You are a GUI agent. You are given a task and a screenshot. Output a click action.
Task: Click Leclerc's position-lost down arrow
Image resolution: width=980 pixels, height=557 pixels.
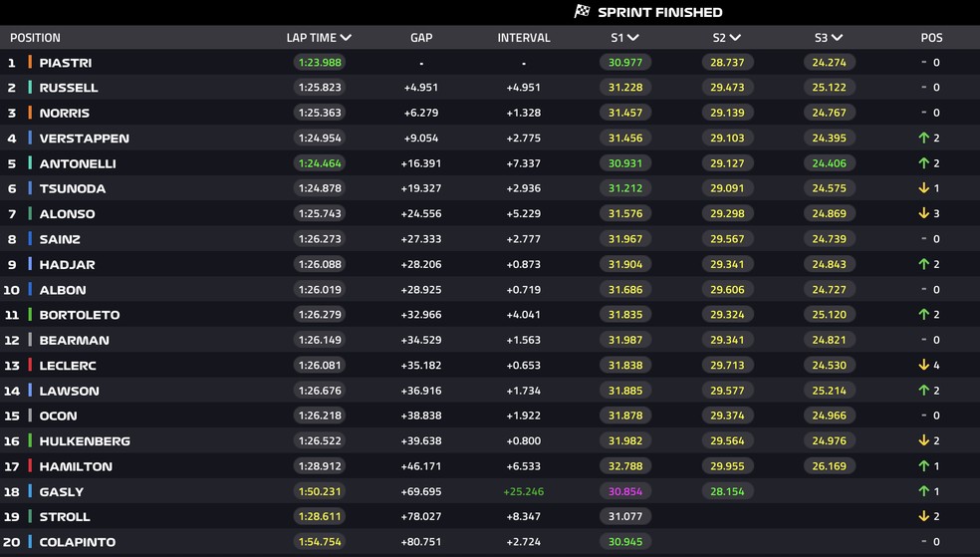[923, 366]
